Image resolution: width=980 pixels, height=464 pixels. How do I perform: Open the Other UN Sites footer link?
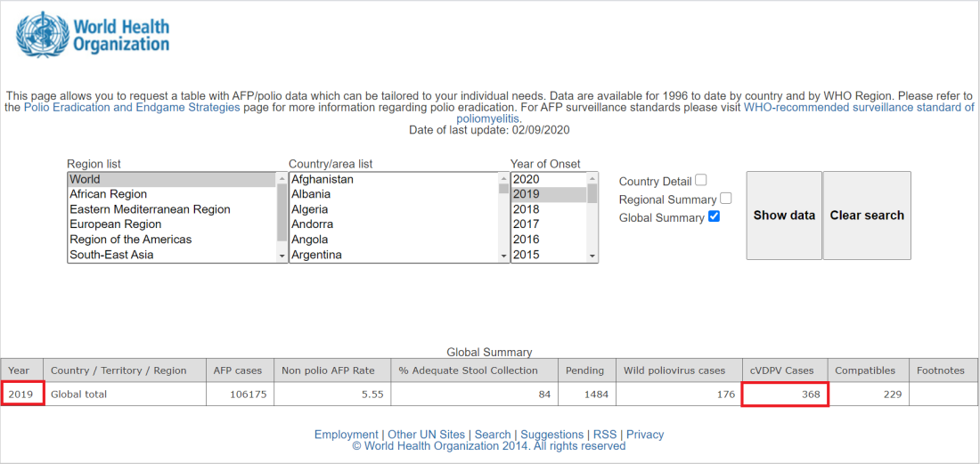(x=426, y=435)
